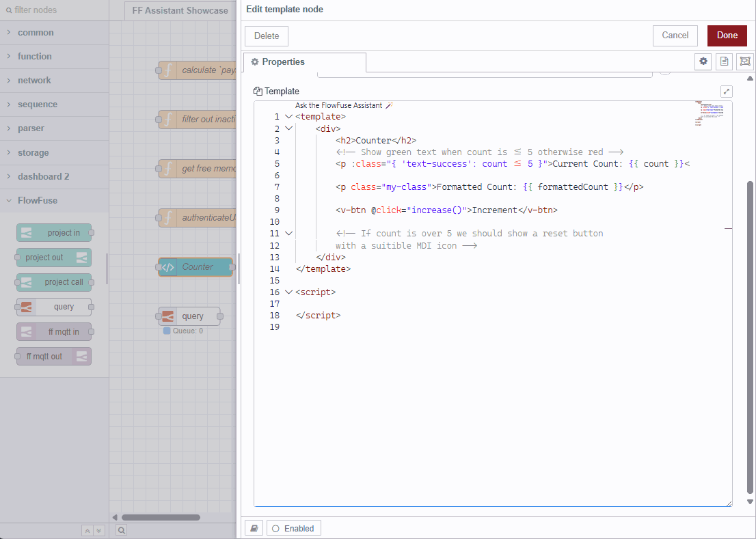Screen dimensions: 756x539
Task: Click the book icon to view node help
Action: pos(253,527)
